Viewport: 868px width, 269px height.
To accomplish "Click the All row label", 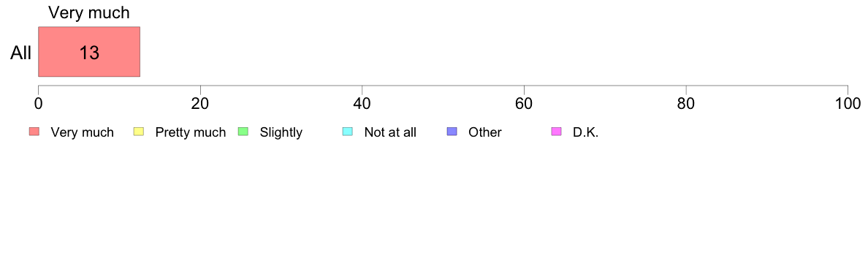I will click(21, 53).
